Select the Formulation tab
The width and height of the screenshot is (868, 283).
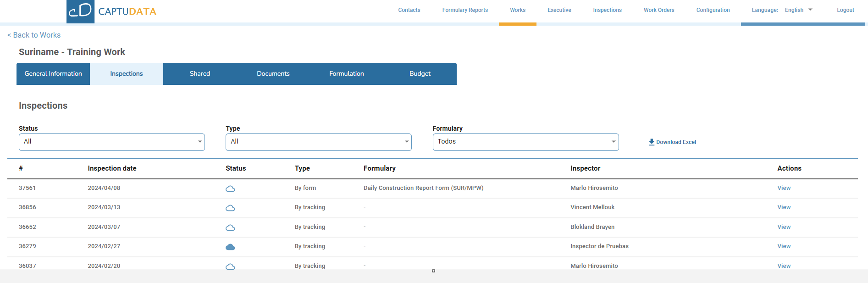[x=346, y=74]
